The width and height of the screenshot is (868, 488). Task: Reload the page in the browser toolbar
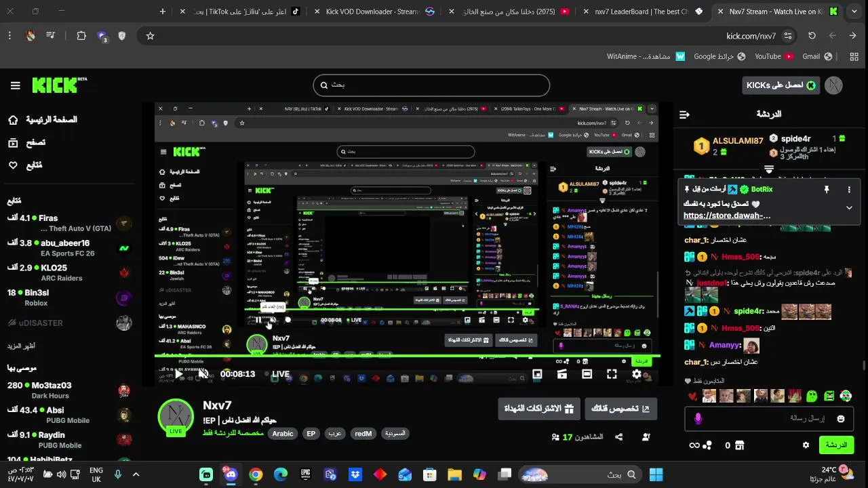(x=812, y=36)
